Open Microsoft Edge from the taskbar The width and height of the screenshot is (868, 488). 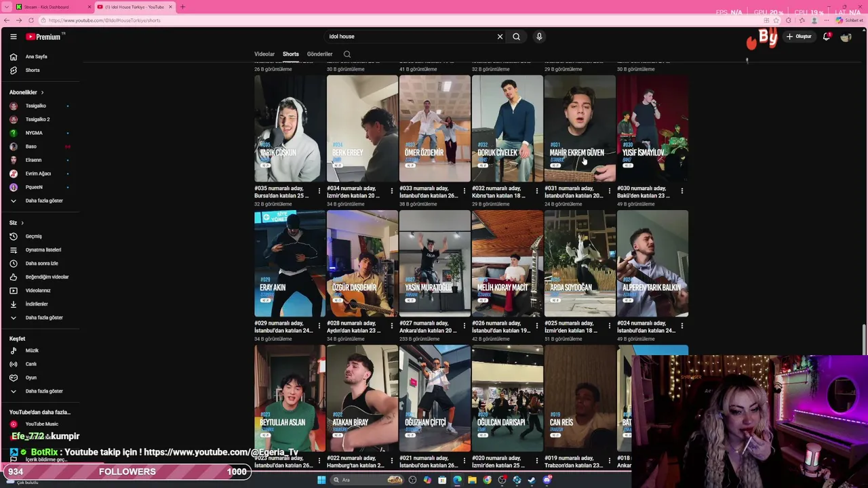pos(457,480)
